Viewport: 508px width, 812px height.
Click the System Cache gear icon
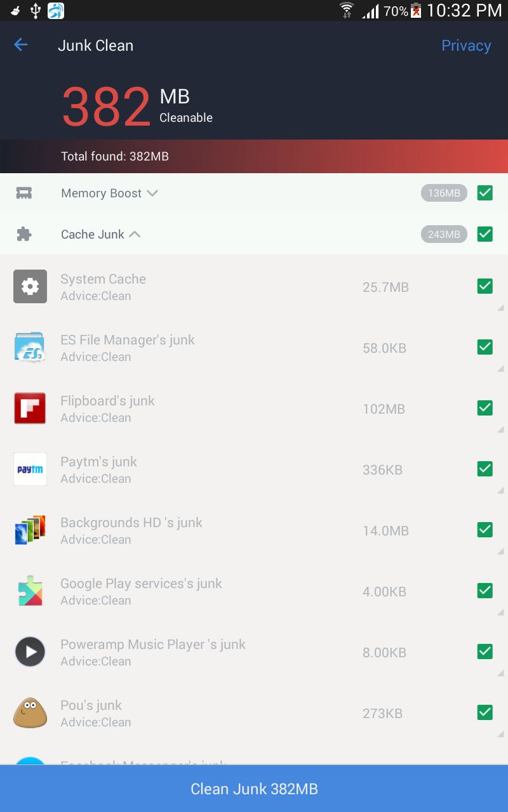pyautogui.click(x=30, y=286)
